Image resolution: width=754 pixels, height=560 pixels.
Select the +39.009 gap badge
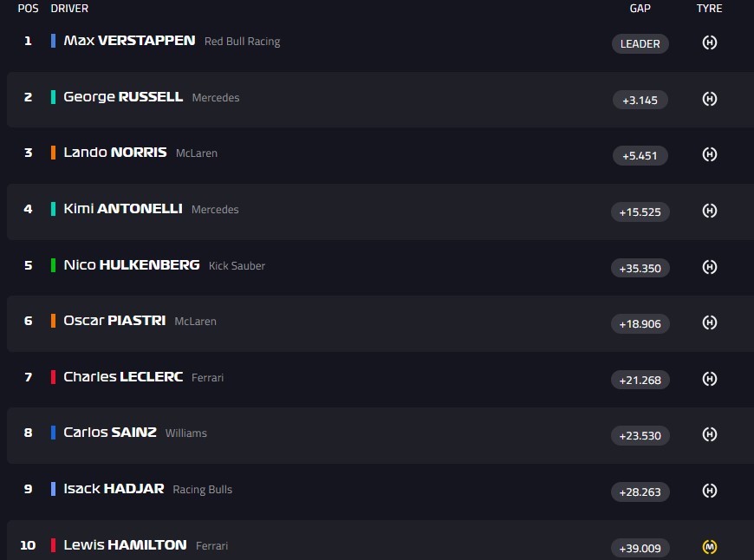click(x=640, y=548)
